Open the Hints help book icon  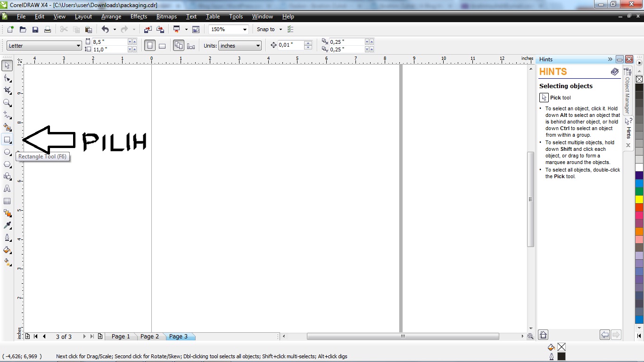click(615, 72)
